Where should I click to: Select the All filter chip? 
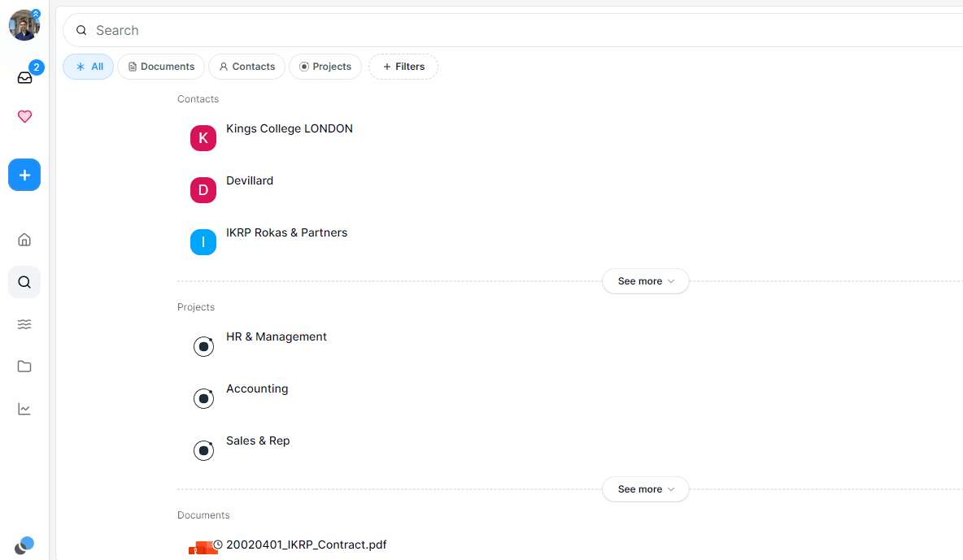pyautogui.click(x=89, y=67)
